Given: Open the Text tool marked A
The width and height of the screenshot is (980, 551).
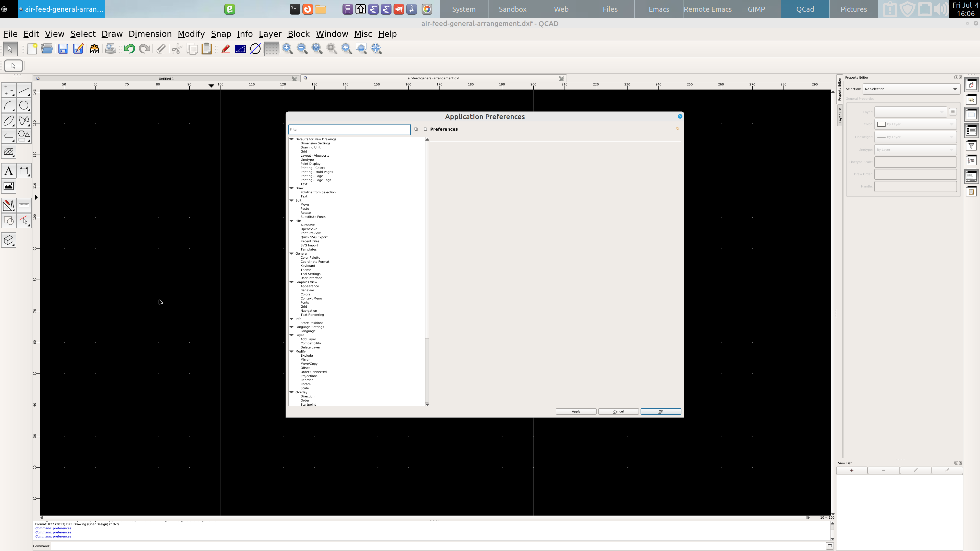Looking at the screenshot, I should tap(9, 171).
